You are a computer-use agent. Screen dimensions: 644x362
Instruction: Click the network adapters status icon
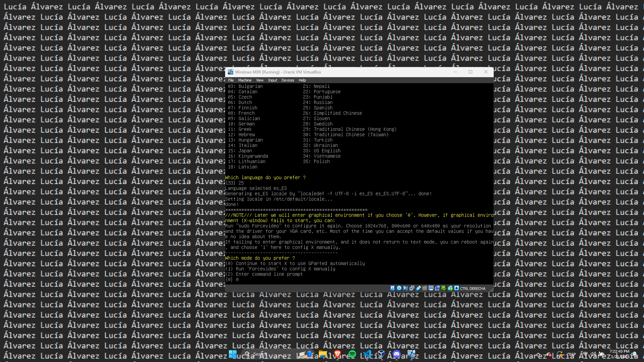tap(412, 288)
